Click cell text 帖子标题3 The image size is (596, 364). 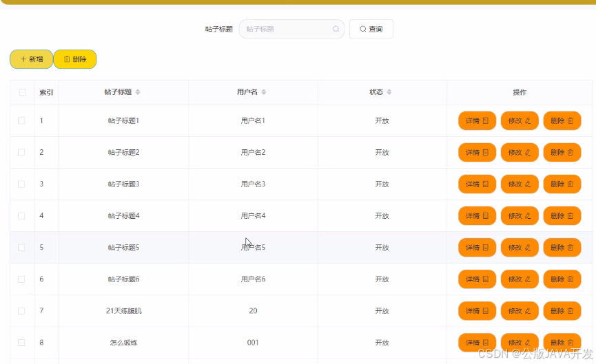123,184
